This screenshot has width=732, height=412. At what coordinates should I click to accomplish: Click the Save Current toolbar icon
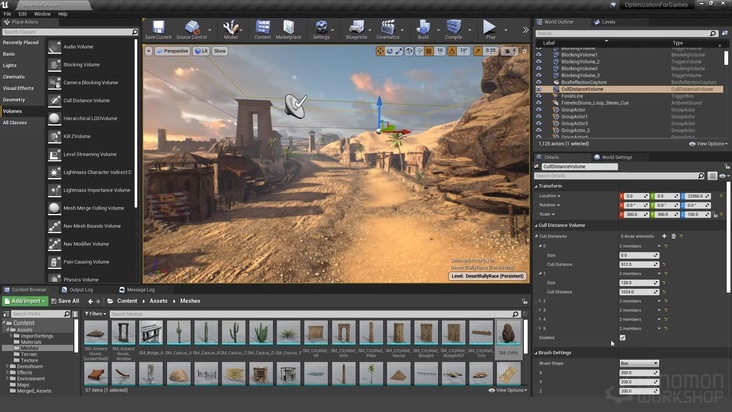[x=158, y=29]
